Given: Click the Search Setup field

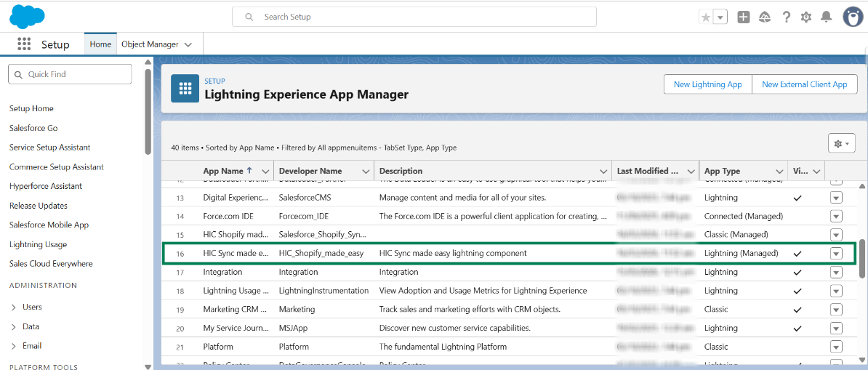Looking at the screenshot, I should coord(414,17).
